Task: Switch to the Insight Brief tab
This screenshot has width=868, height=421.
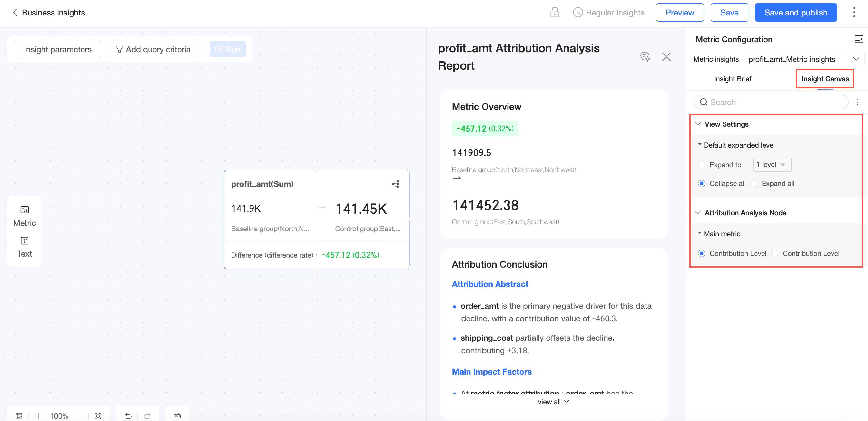Action: tap(733, 79)
